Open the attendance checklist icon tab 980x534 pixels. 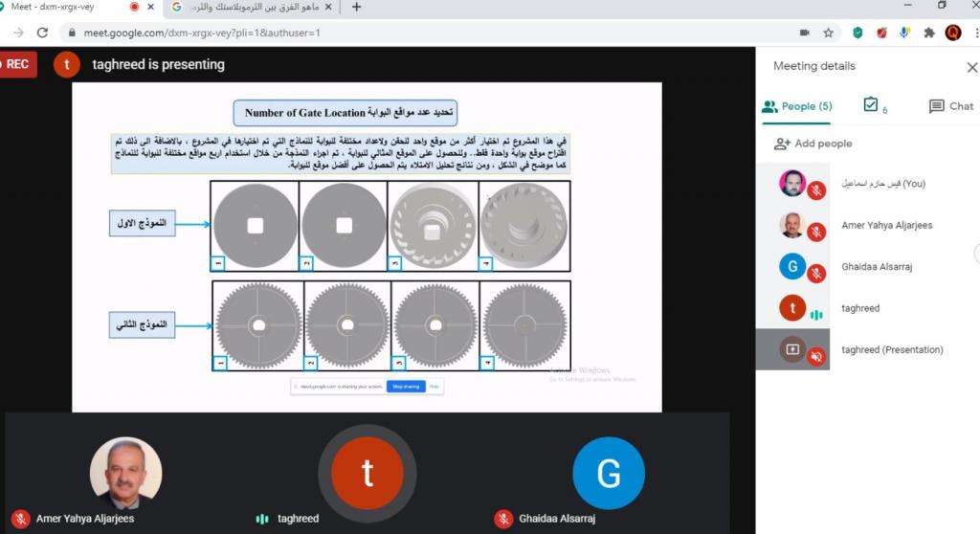pyautogui.click(x=872, y=105)
